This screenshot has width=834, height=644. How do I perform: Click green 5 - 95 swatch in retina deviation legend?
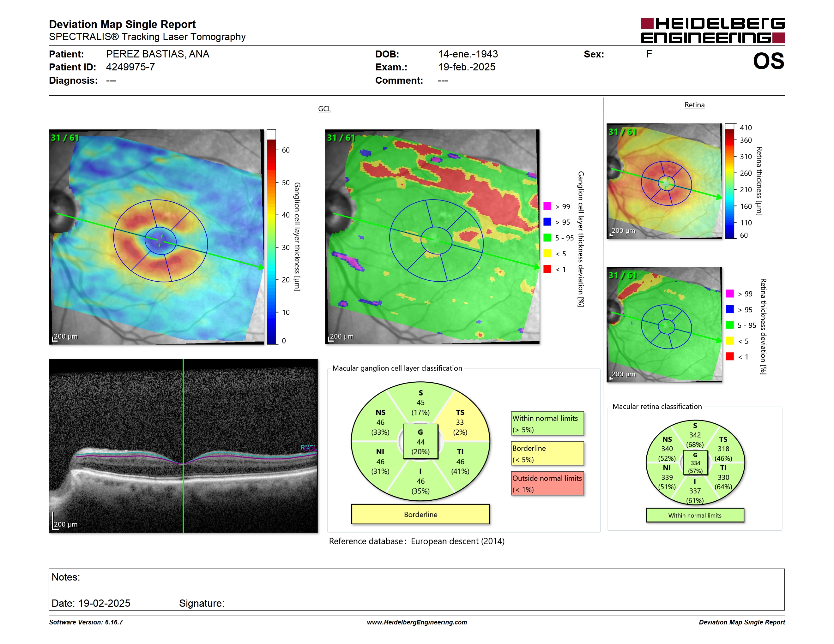730,325
